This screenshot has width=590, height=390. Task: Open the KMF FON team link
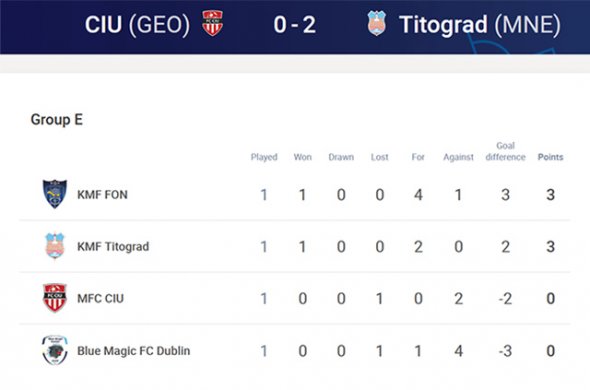tap(102, 195)
